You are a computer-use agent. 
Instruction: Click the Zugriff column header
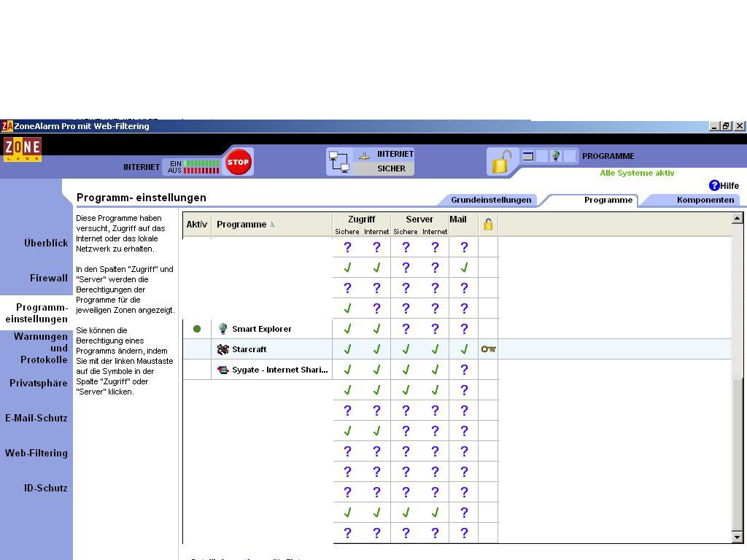362,219
